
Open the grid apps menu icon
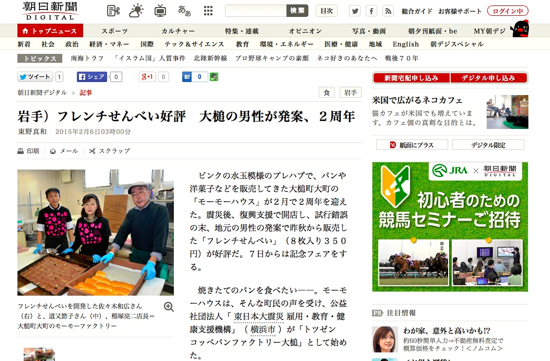tap(208, 11)
